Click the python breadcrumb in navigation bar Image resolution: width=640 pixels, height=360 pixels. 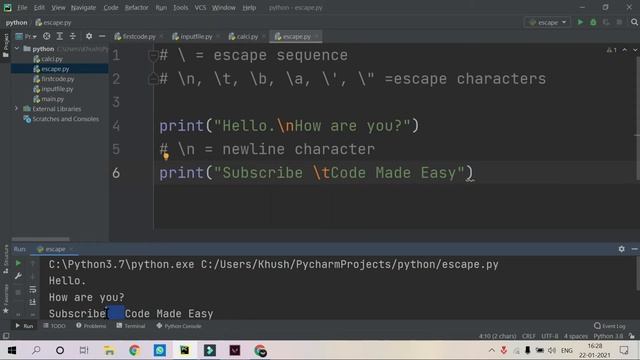pyautogui.click(x=16, y=22)
